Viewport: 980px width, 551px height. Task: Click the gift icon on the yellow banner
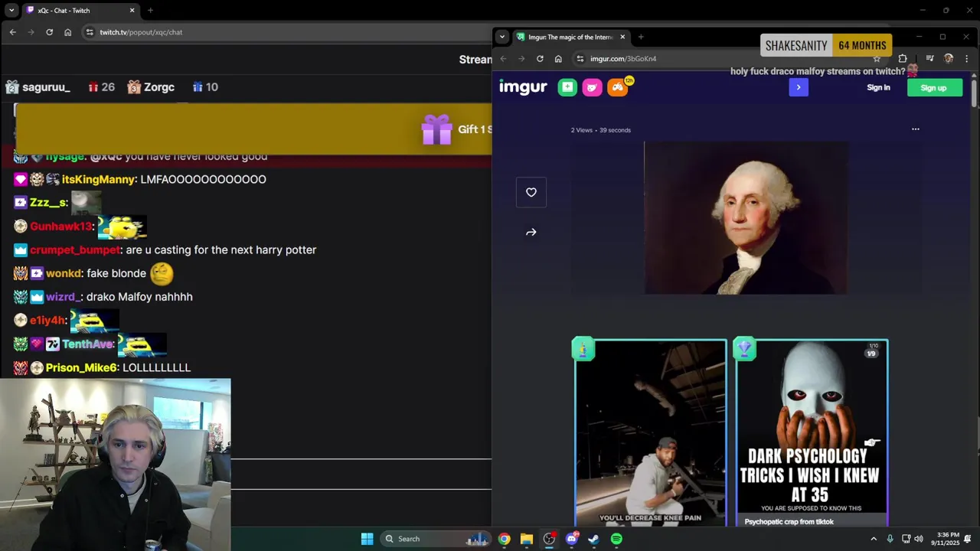point(437,129)
